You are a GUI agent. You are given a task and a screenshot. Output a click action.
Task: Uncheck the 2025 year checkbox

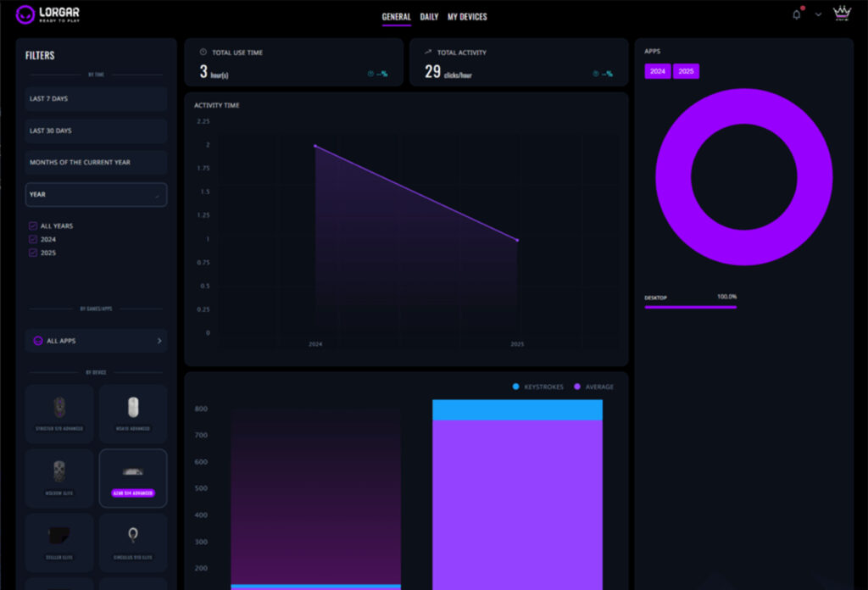tap(33, 253)
